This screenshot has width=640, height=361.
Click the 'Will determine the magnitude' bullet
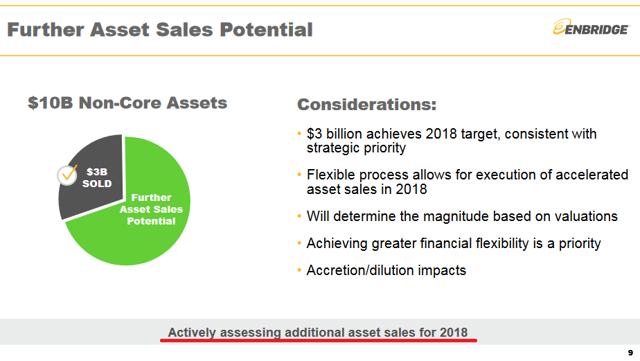[462, 216]
